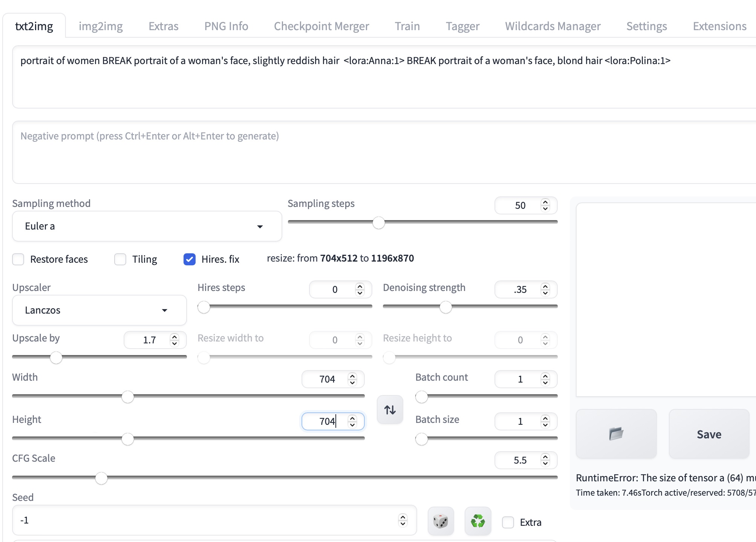Open the Wildcards Manager tab
756x542 pixels.
(x=552, y=26)
